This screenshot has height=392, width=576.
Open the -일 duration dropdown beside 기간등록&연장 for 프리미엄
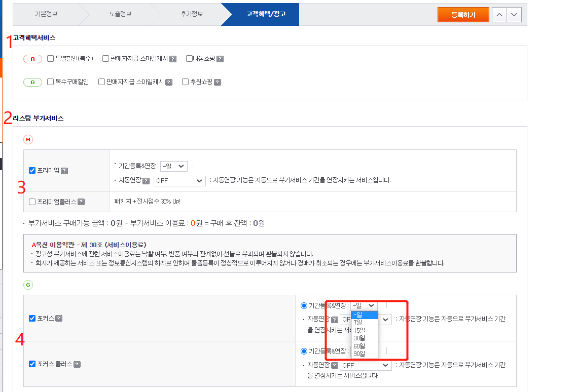point(173,167)
